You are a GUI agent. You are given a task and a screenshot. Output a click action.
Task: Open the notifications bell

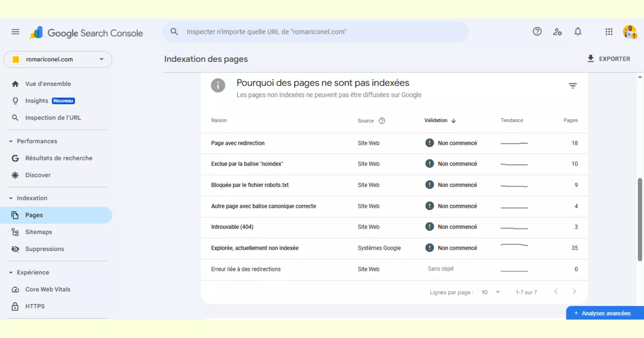coord(578,32)
